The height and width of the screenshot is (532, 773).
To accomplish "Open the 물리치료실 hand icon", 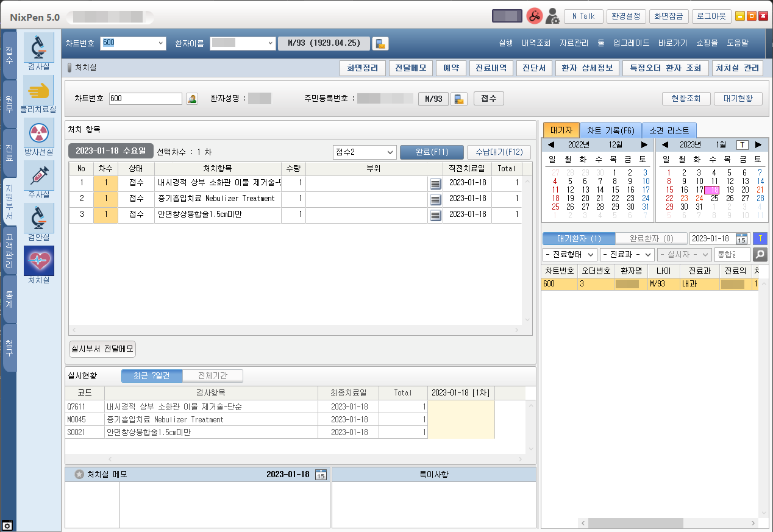I will 38,90.
